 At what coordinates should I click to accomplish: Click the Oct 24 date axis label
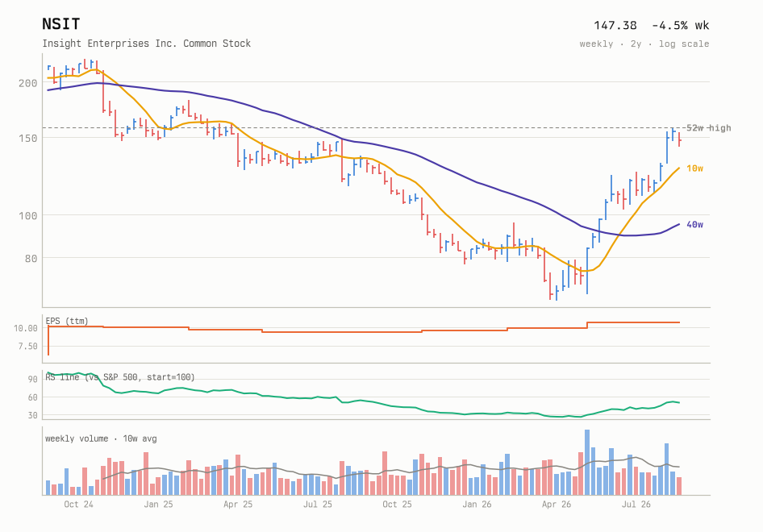(x=78, y=505)
